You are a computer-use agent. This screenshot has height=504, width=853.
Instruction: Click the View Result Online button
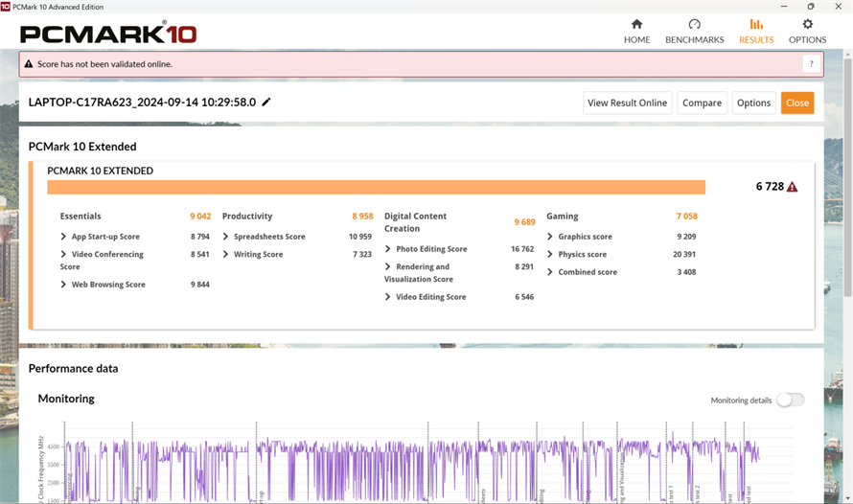tap(627, 103)
